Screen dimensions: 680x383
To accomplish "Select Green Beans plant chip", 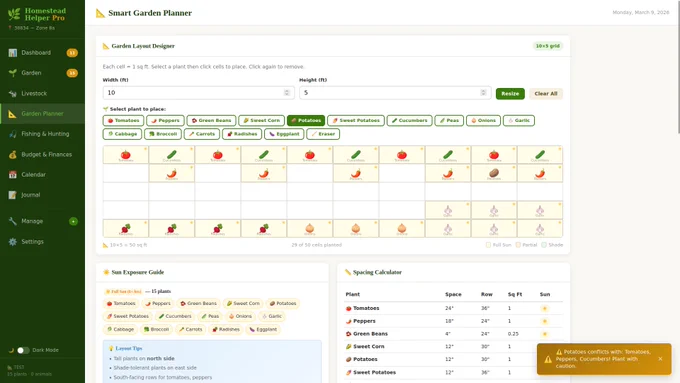I will pos(211,121).
